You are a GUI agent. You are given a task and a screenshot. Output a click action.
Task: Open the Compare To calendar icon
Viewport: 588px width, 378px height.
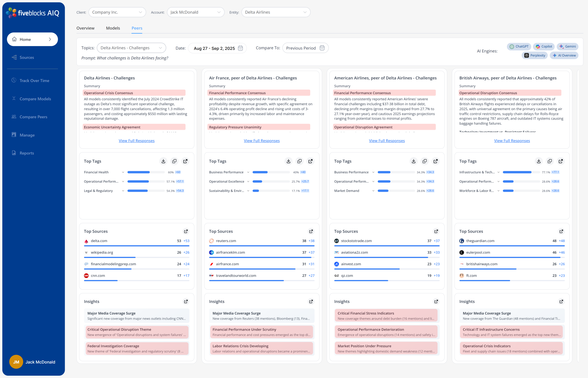(x=322, y=48)
